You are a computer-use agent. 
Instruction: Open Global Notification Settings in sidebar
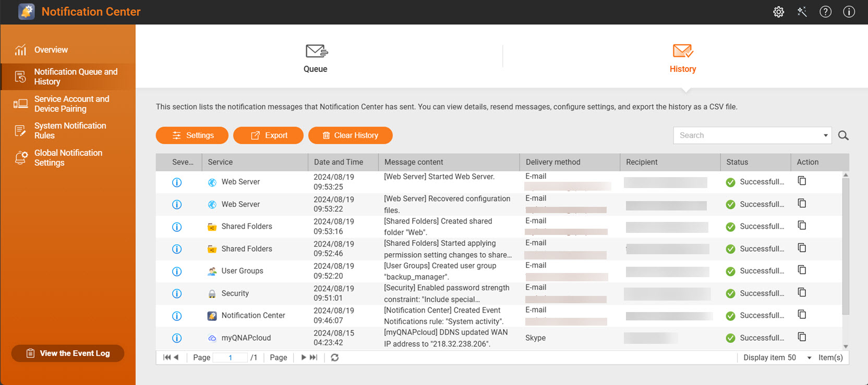click(68, 158)
